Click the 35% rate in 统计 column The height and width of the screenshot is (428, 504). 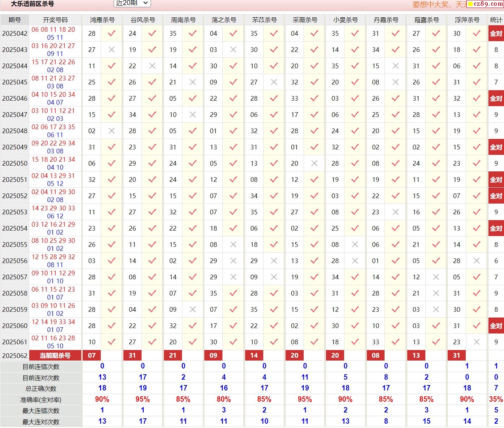(x=496, y=399)
